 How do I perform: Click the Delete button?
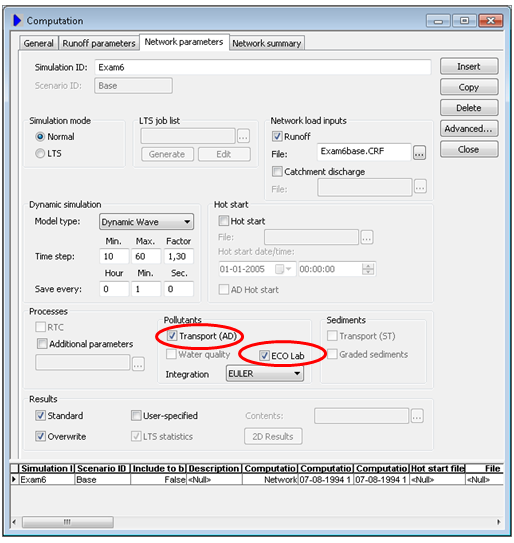coord(469,108)
